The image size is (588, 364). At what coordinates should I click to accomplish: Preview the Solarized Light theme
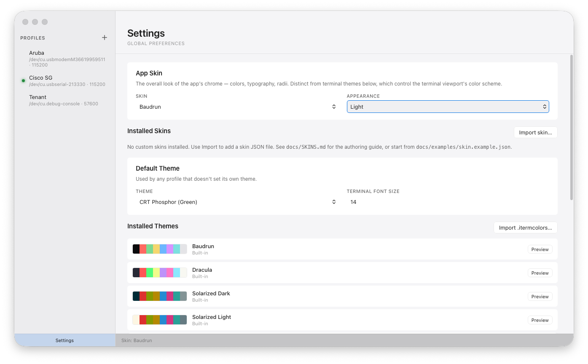540,320
